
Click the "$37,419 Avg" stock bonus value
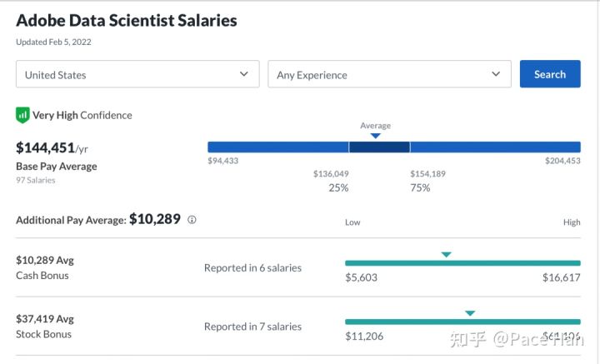tap(45, 319)
